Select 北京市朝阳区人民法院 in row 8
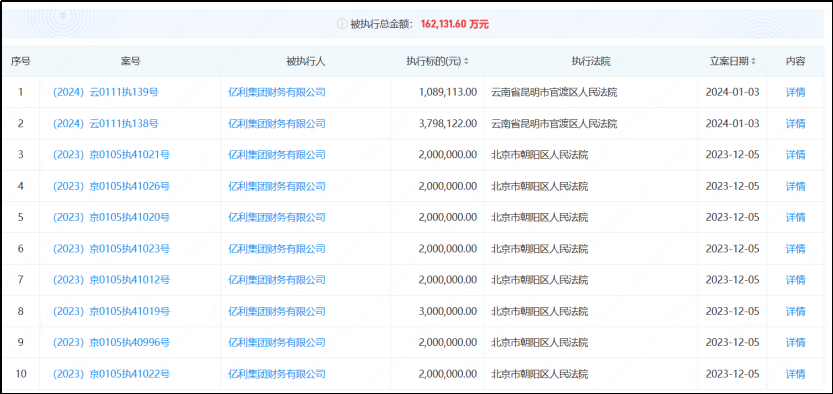This screenshot has width=833, height=394. (540, 311)
